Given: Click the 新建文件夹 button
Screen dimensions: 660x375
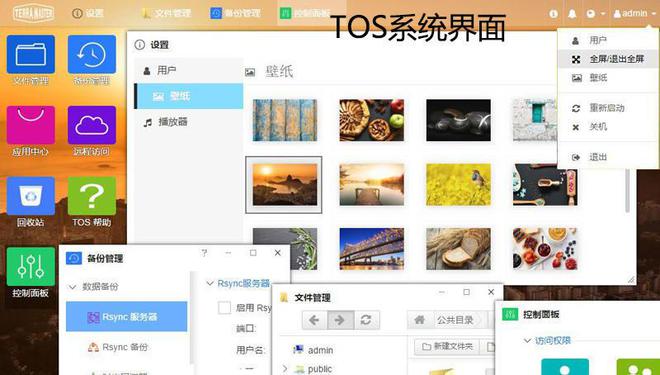Looking at the screenshot, I should point(447,346).
